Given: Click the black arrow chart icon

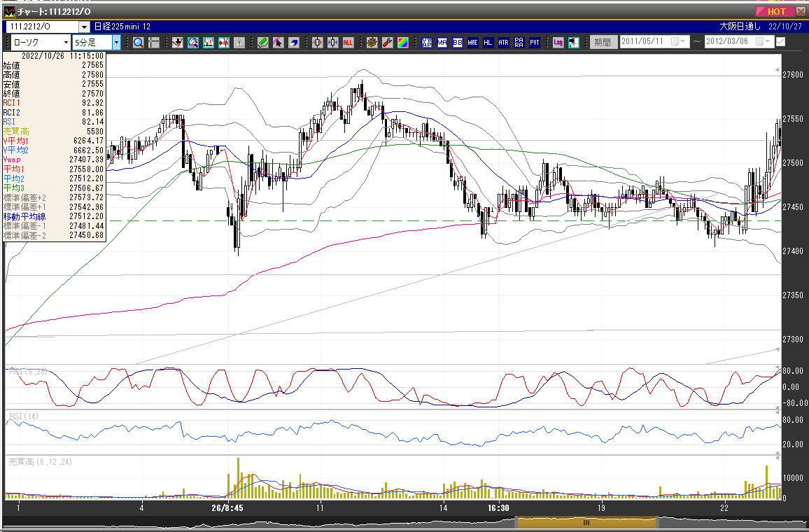Looking at the screenshot, I should click(574, 42).
